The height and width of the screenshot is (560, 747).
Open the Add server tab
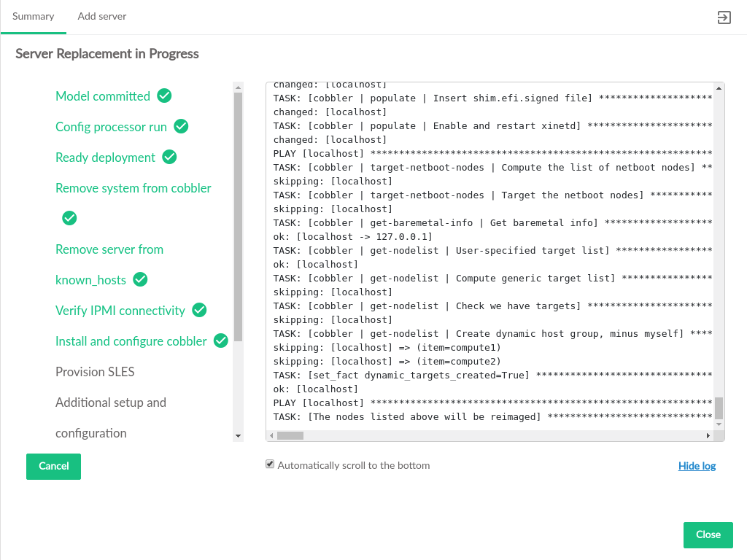pos(102,16)
